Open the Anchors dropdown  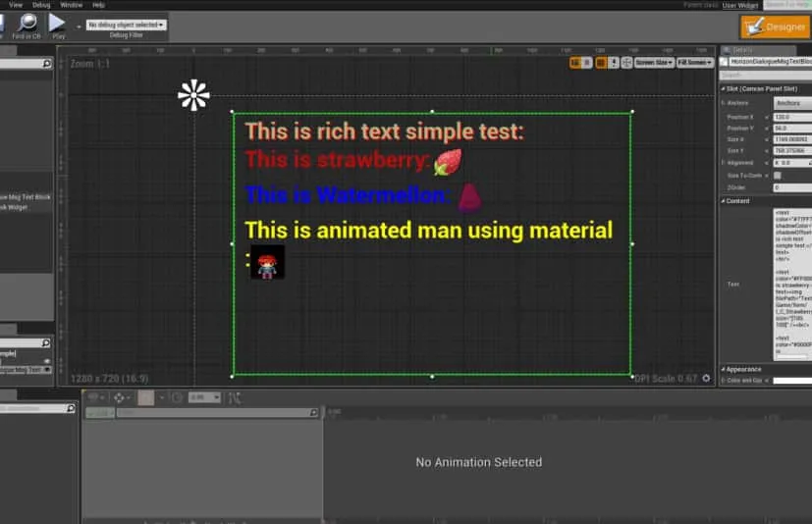(x=791, y=103)
